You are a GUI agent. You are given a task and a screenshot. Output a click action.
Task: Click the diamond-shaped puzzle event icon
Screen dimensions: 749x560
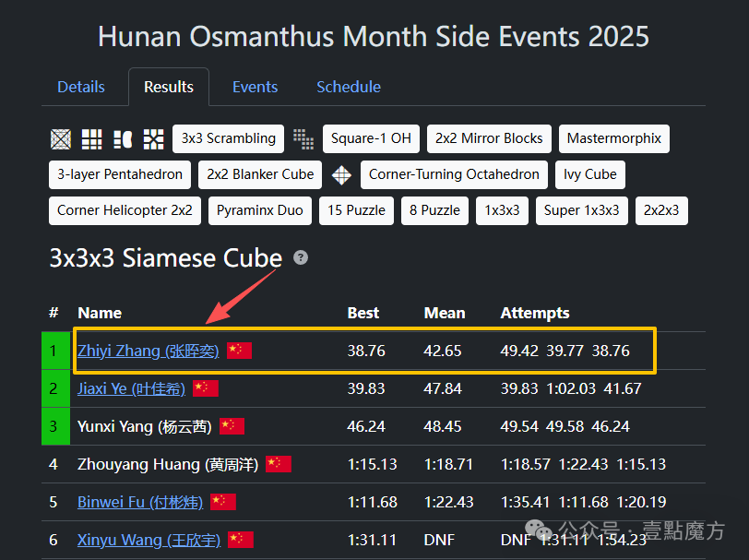[341, 174]
